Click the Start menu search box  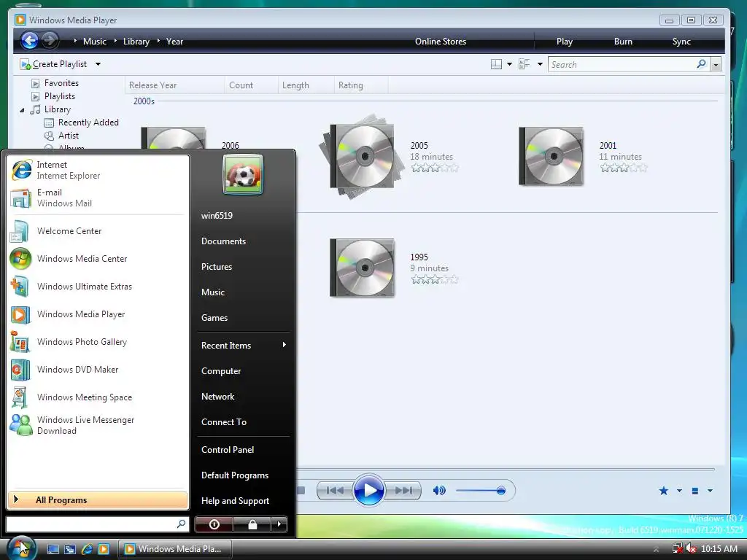pyautogui.click(x=97, y=524)
